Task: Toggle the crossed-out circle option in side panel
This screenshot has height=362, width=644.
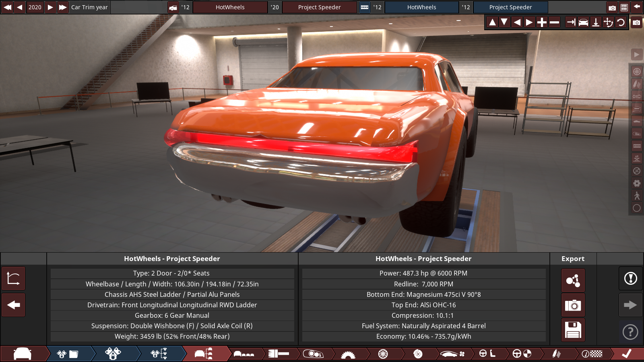Action: (637, 171)
